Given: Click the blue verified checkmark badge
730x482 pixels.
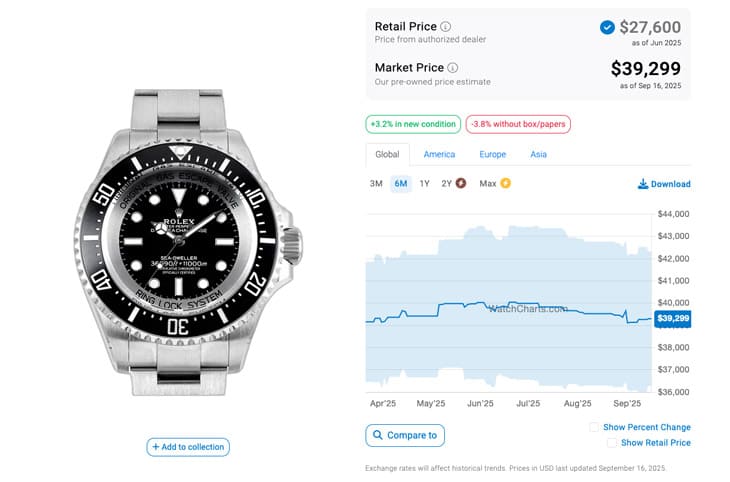Looking at the screenshot, I should [x=607, y=28].
